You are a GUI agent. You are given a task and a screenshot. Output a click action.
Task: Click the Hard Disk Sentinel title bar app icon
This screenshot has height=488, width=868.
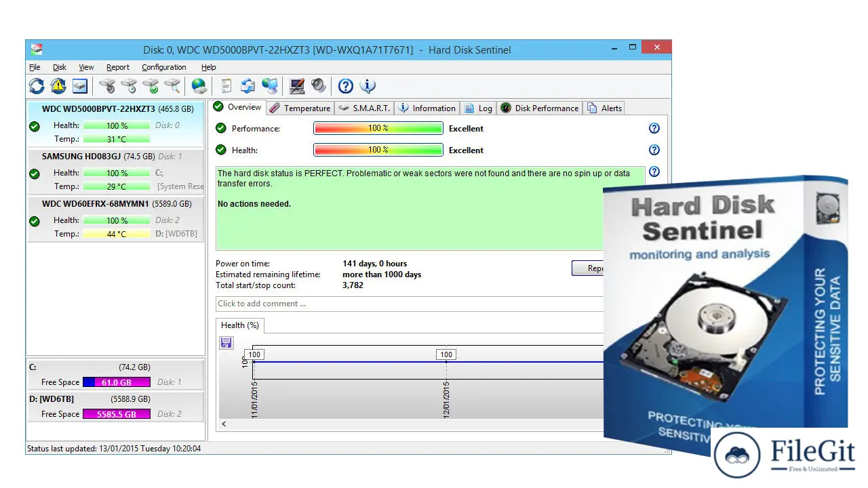pyautogui.click(x=37, y=49)
